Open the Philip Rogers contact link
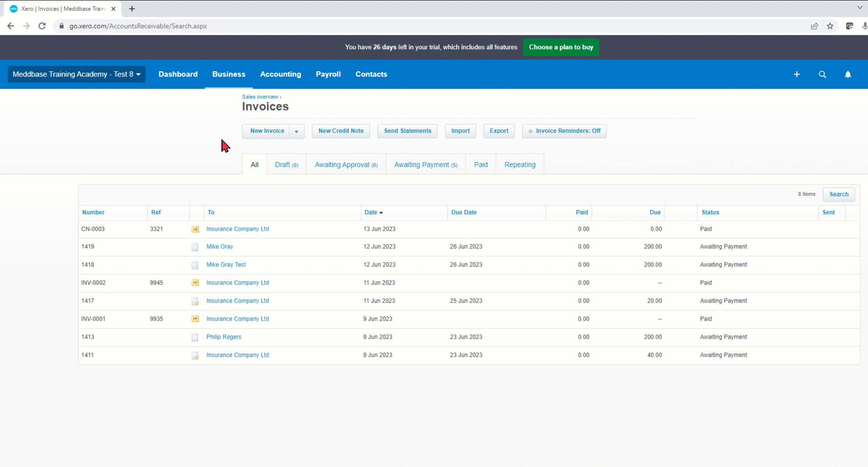Image resolution: width=868 pixels, height=467 pixels. pos(224,337)
